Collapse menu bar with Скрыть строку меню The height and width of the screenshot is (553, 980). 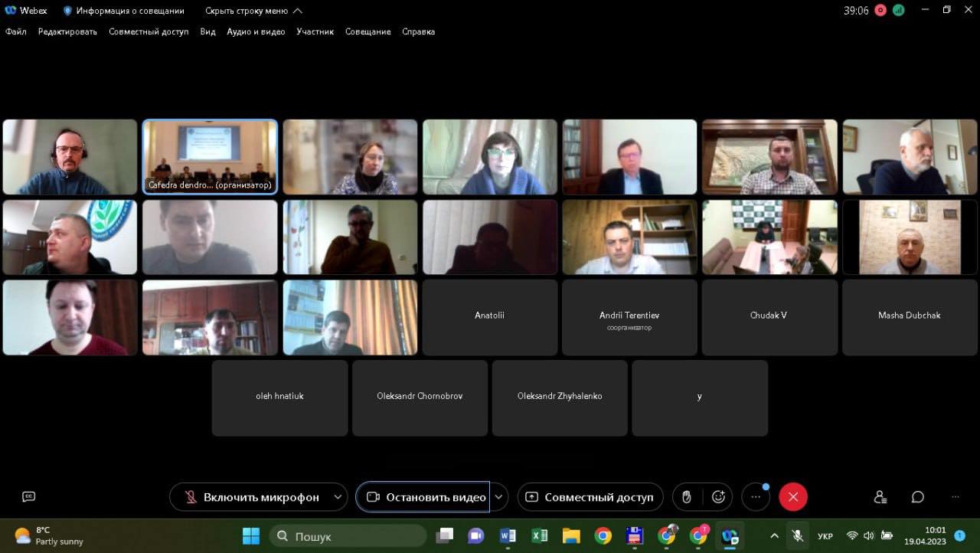[253, 11]
